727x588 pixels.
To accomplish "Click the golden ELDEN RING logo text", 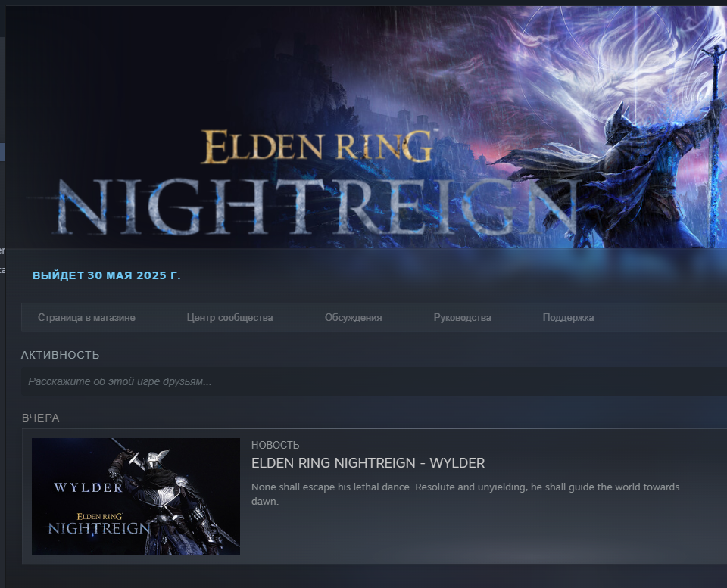I will point(317,147).
